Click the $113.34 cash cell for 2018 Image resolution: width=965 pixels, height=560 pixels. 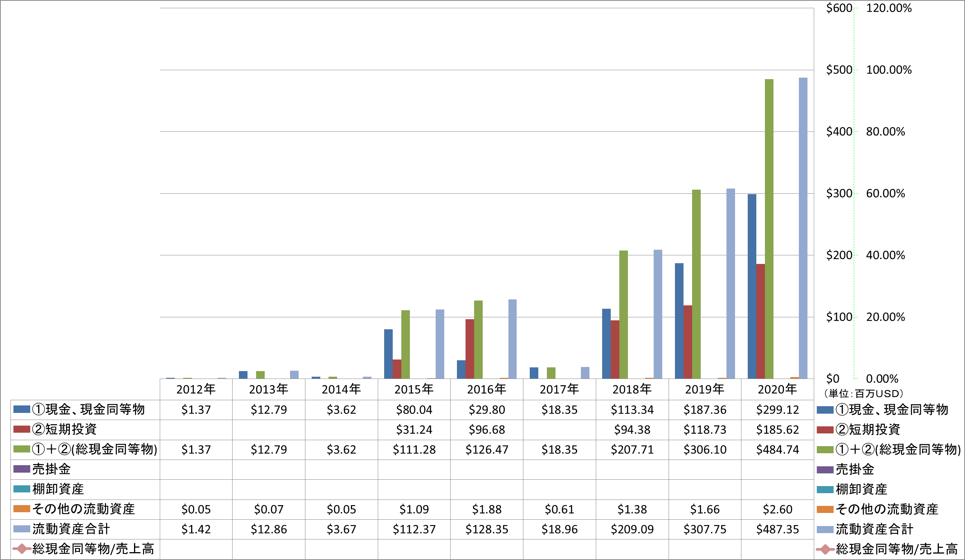632,410
